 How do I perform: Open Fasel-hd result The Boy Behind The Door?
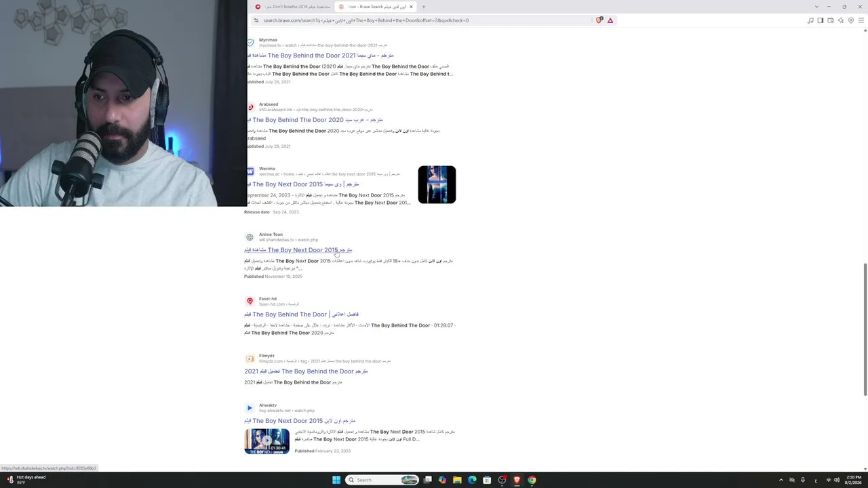[x=301, y=314]
